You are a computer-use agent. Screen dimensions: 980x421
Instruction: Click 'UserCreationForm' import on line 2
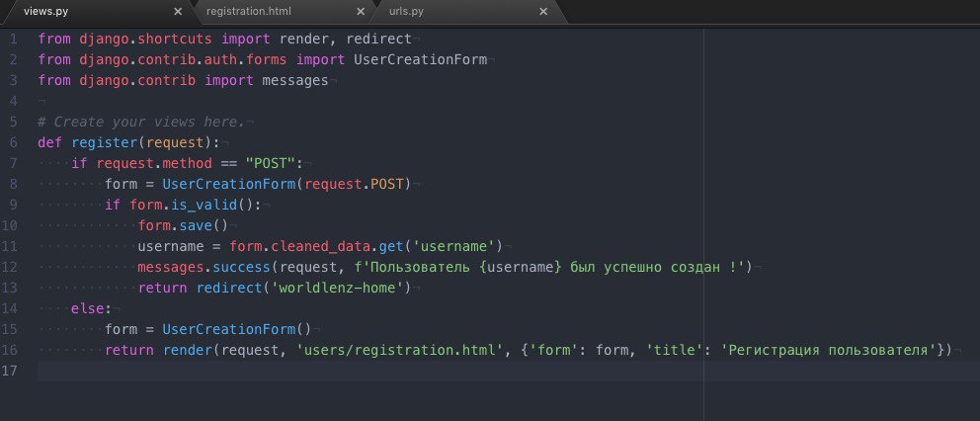(x=420, y=59)
